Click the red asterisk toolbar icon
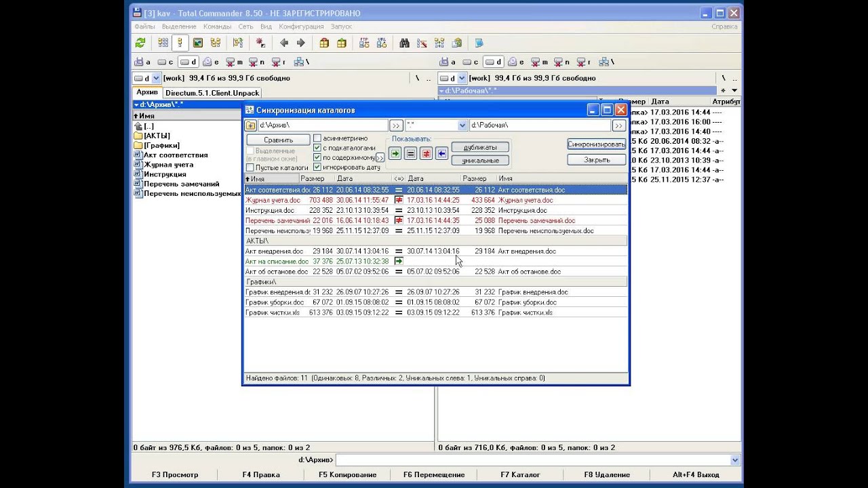This screenshot has height=488, width=868. [260, 43]
